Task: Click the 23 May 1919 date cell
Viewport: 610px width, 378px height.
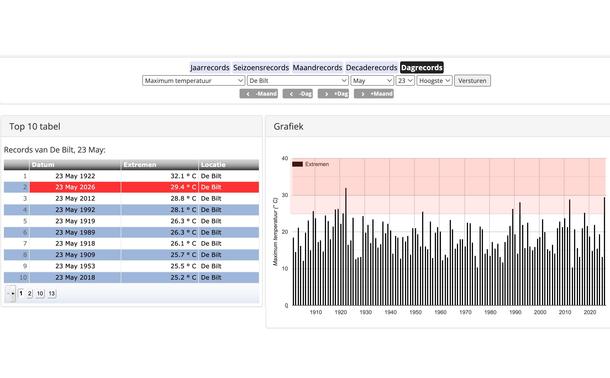Action: click(x=75, y=221)
